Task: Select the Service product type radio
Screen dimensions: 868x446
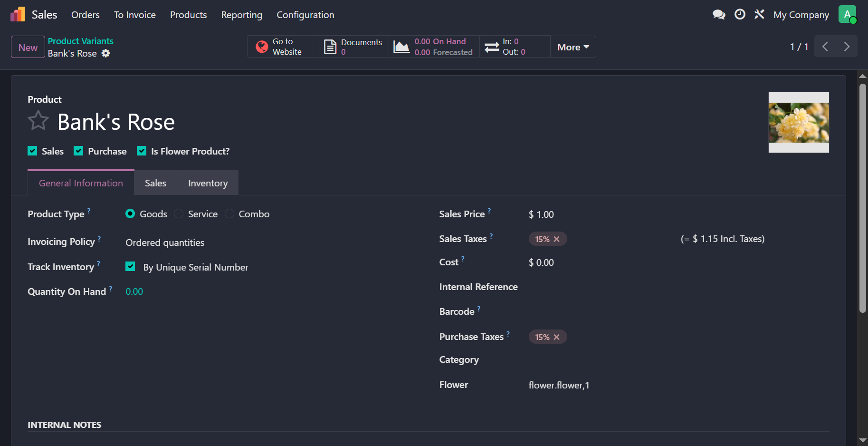Action: pos(178,213)
